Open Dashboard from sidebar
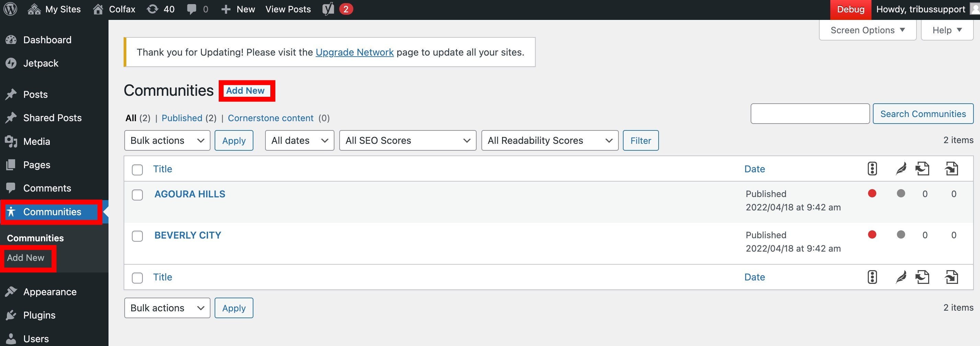This screenshot has width=980, height=346. point(47,39)
